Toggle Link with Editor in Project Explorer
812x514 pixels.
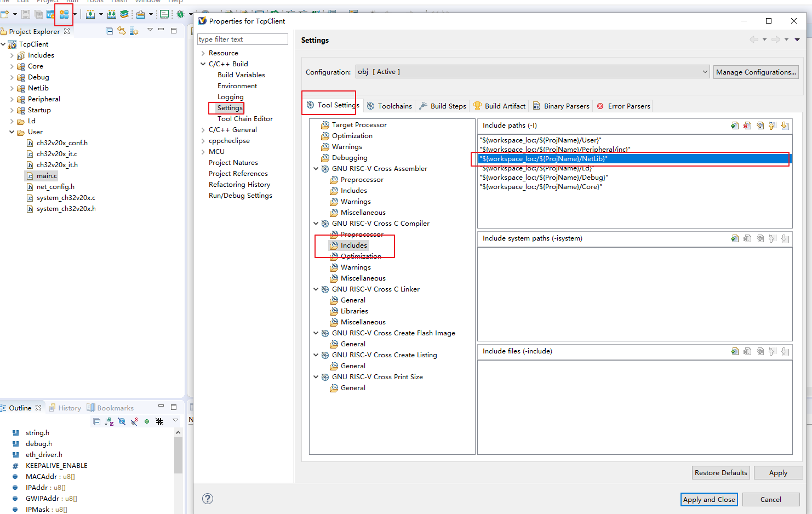pos(121,31)
